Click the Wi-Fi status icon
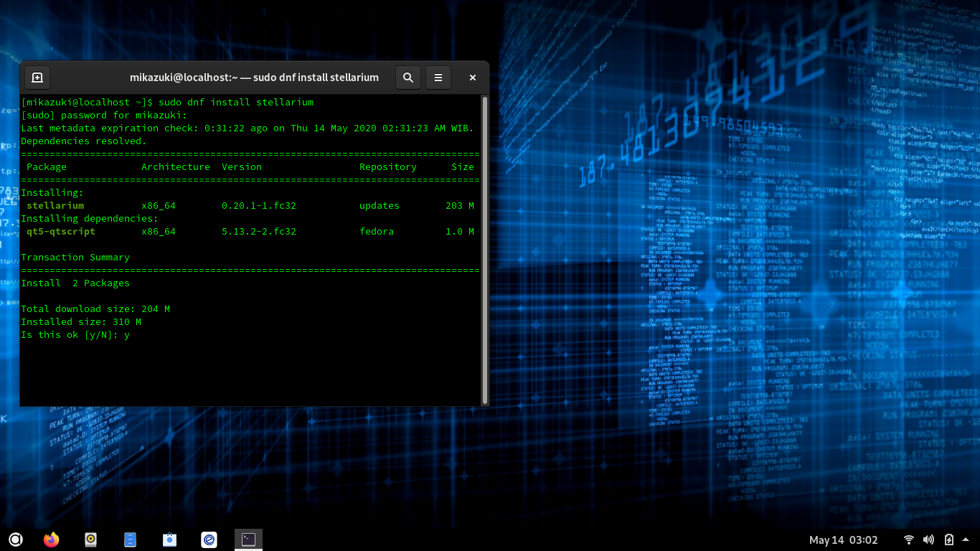This screenshot has height=551, width=980. [909, 540]
